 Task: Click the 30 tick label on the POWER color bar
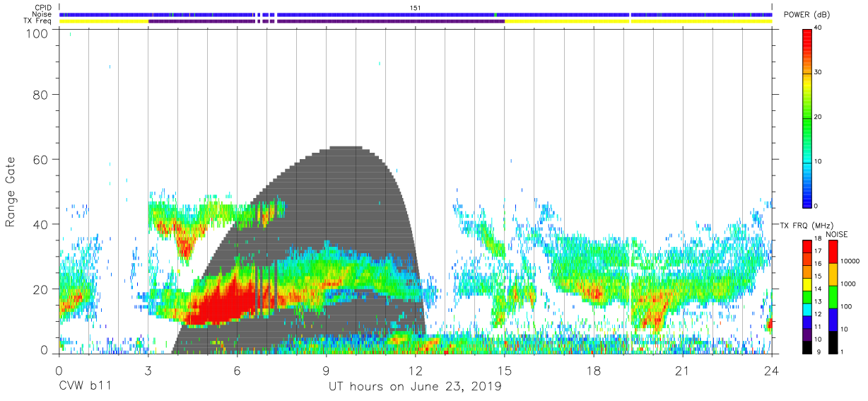[819, 72]
